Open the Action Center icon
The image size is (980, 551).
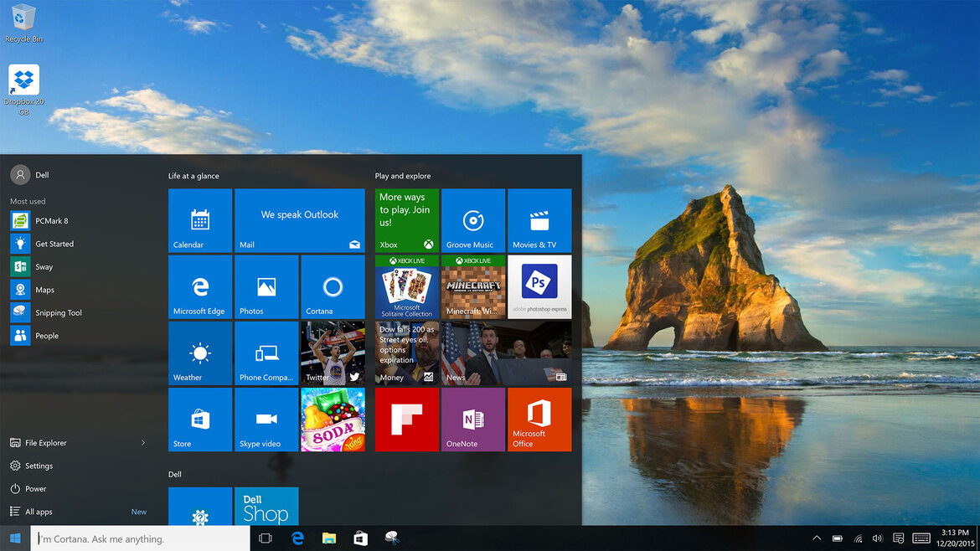(x=898, y=538)
